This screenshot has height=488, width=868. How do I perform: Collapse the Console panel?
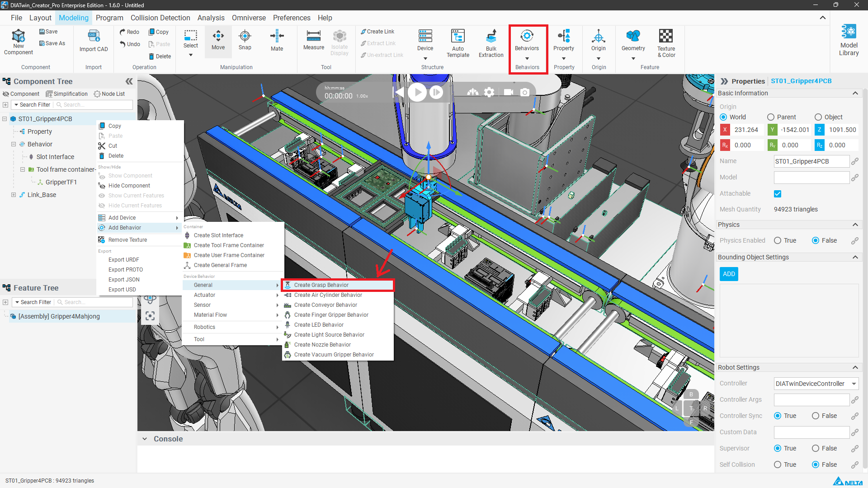145,439
